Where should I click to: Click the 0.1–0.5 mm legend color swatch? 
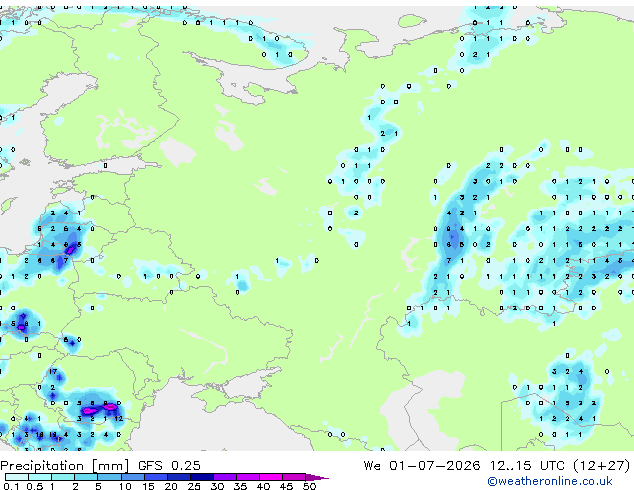point(17,477)
